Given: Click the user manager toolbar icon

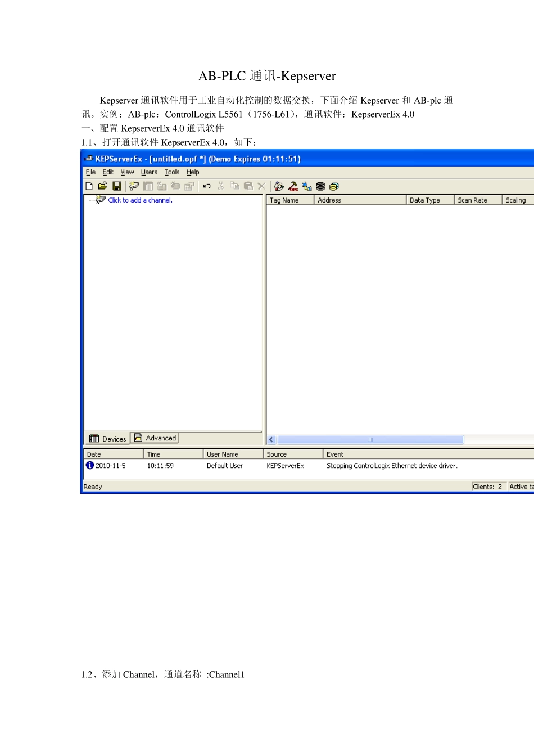Looking at the screenshot, I should 279,186.
